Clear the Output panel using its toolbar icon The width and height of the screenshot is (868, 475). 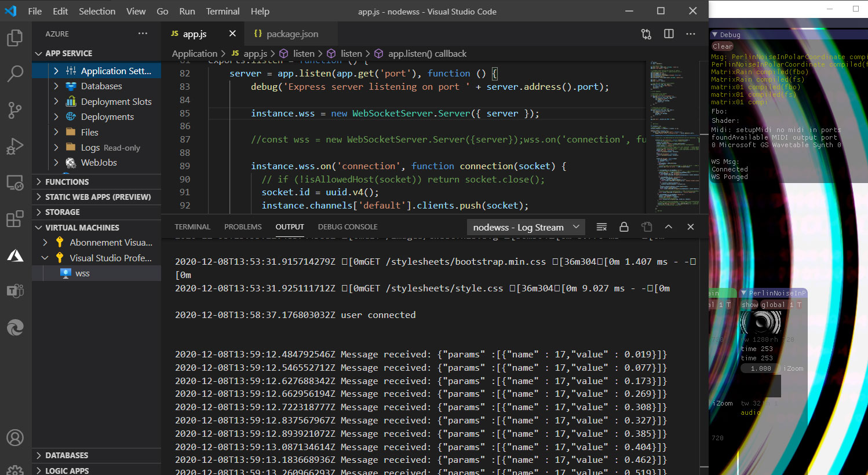click(600, 227)
